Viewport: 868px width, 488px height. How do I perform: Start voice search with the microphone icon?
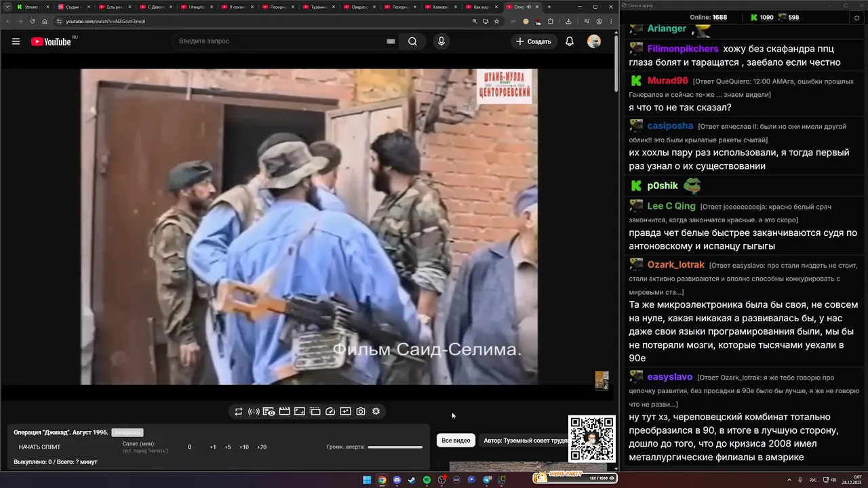click(x=441, y=41)
